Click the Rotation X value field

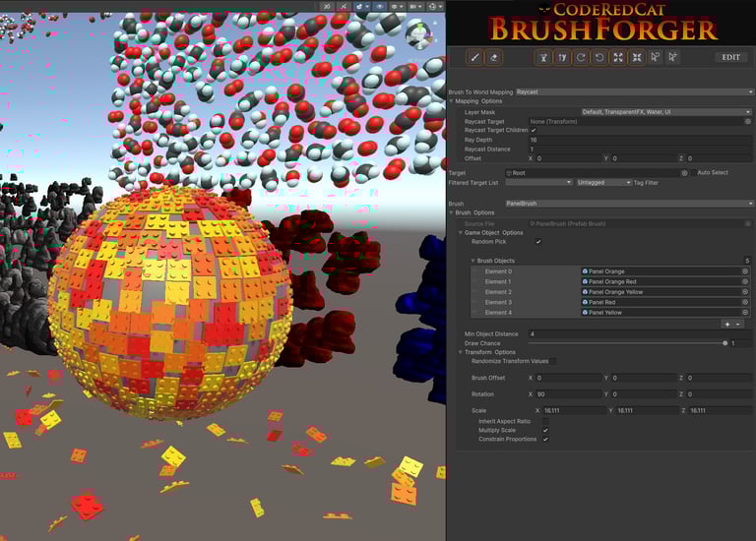pos(568,394)
